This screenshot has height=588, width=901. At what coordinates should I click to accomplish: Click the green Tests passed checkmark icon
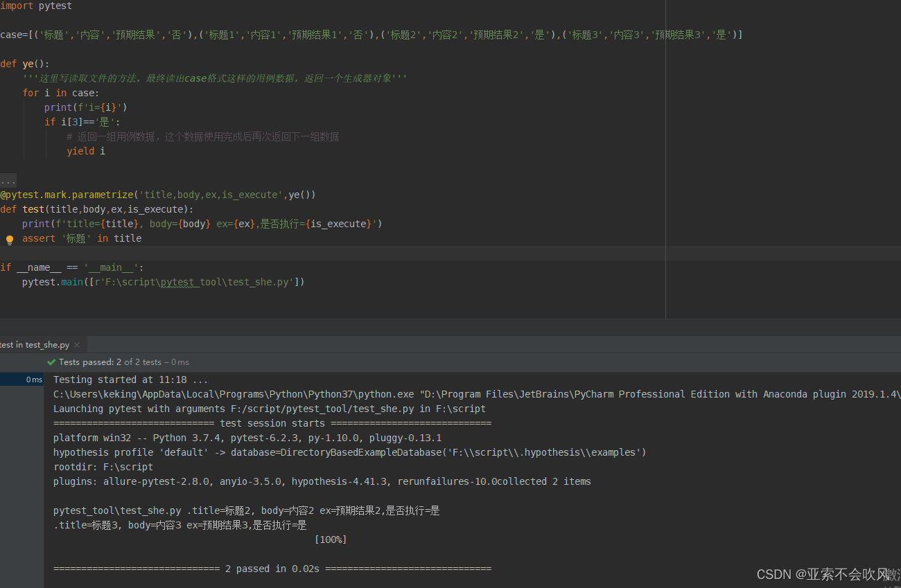(x=51, y=362)
